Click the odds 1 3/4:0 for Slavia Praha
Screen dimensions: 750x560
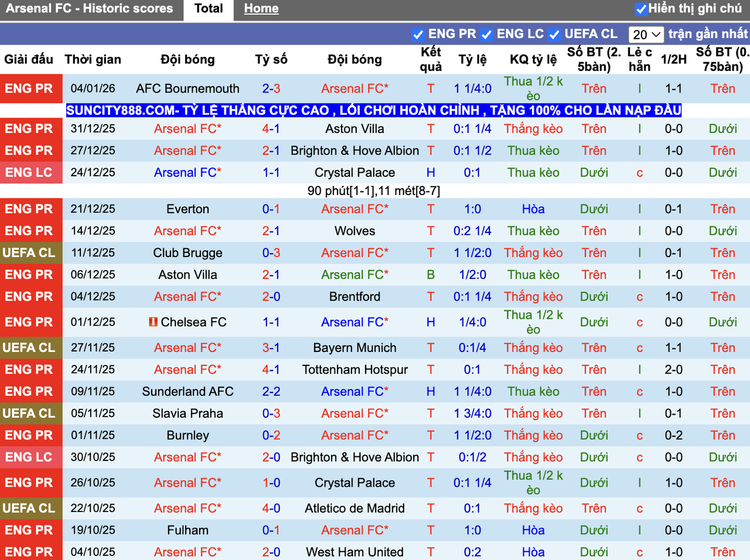point(472,414)
